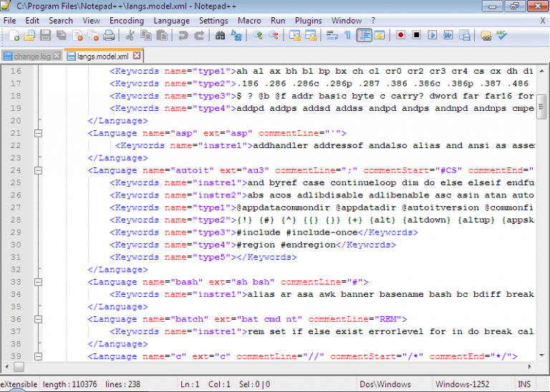Paste clipboard with the Paste icon
The image size is (550, 392).
(162, 35)
